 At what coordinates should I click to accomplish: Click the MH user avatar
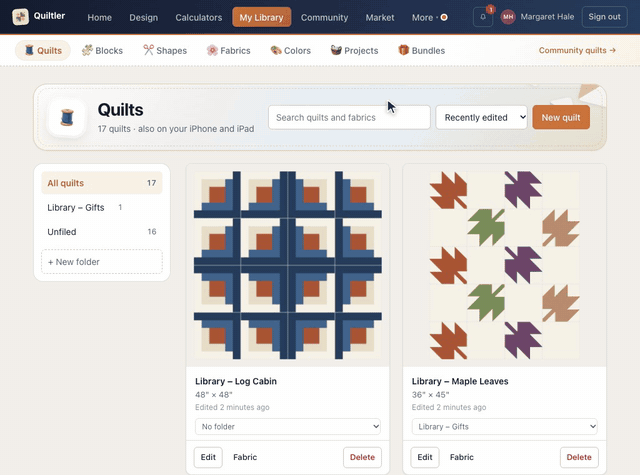(x=508, y=17)
